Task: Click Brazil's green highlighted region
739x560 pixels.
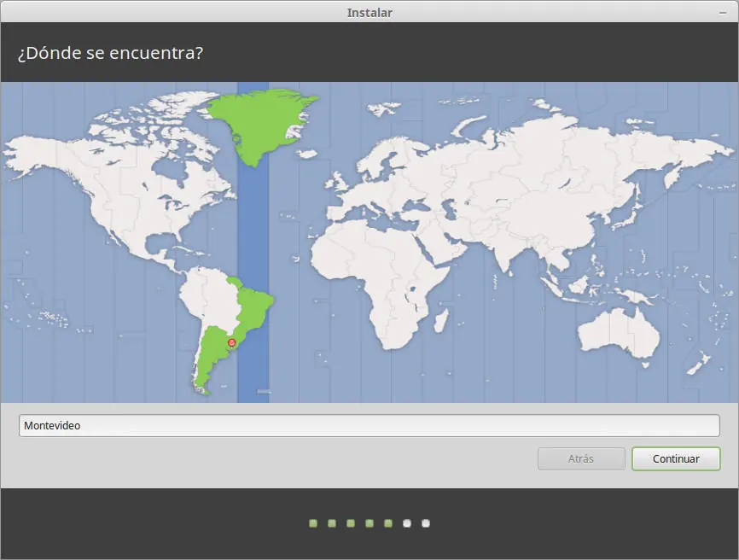Action: (252, 306)
